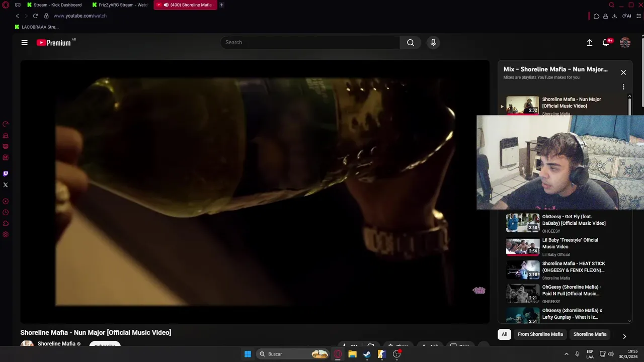Click the YouTube search field

click(x=310, y=43)
